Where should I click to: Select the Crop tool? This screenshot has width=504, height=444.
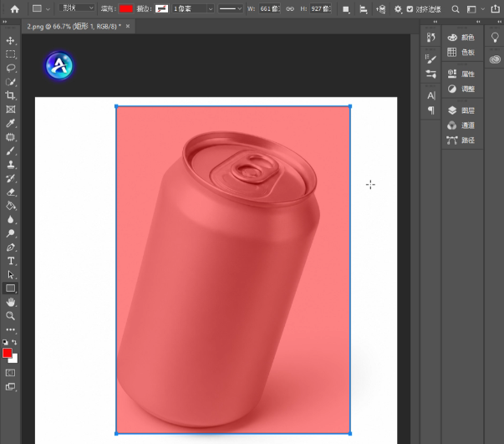(x=10, y=95)
